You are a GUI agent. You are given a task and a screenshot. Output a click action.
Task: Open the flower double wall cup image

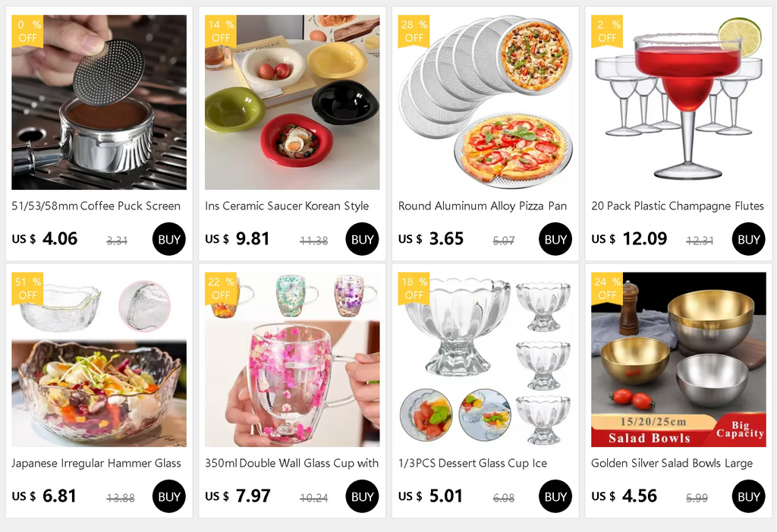pos(292,360)
